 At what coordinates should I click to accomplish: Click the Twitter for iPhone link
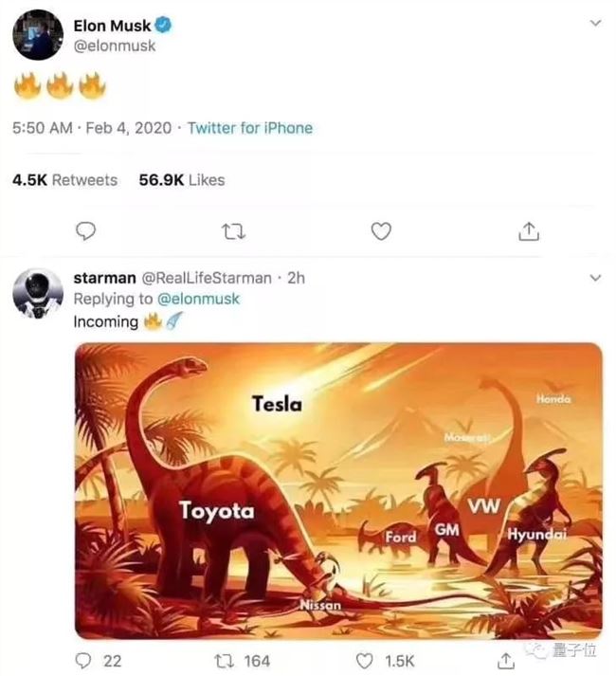[x=249, y=128]
